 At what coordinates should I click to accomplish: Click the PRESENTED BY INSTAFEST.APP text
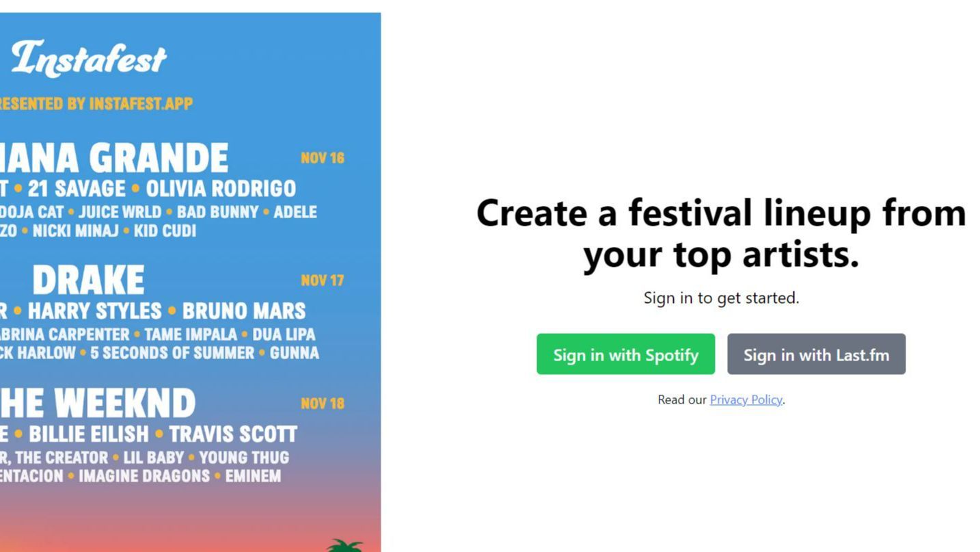(x=96, y=103)
